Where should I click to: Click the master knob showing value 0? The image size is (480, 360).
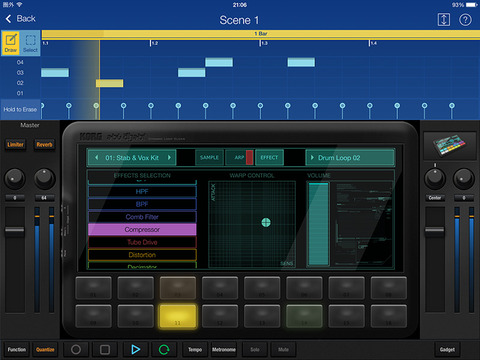point(14,178)
